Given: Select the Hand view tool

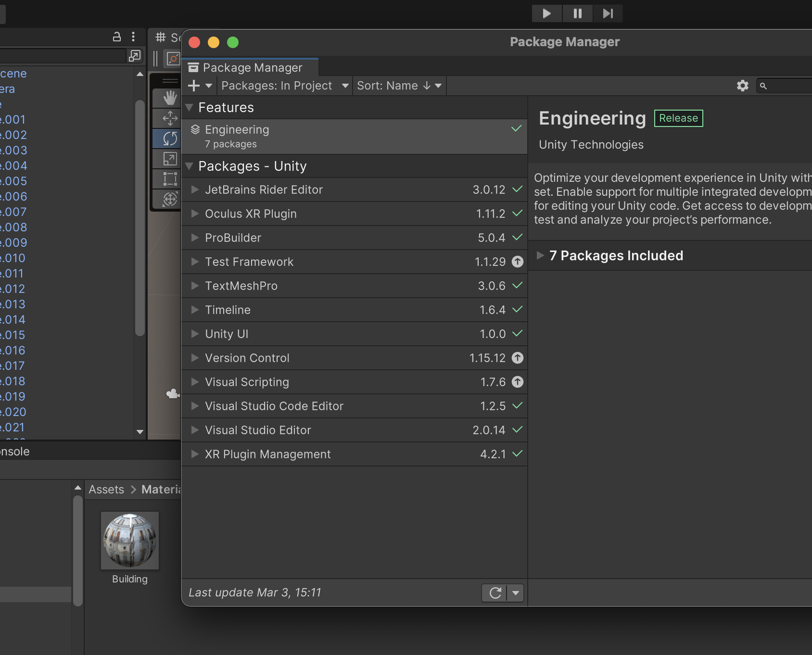Looking at the screenshot, I should pyautogui.click(x=169, y=98).
